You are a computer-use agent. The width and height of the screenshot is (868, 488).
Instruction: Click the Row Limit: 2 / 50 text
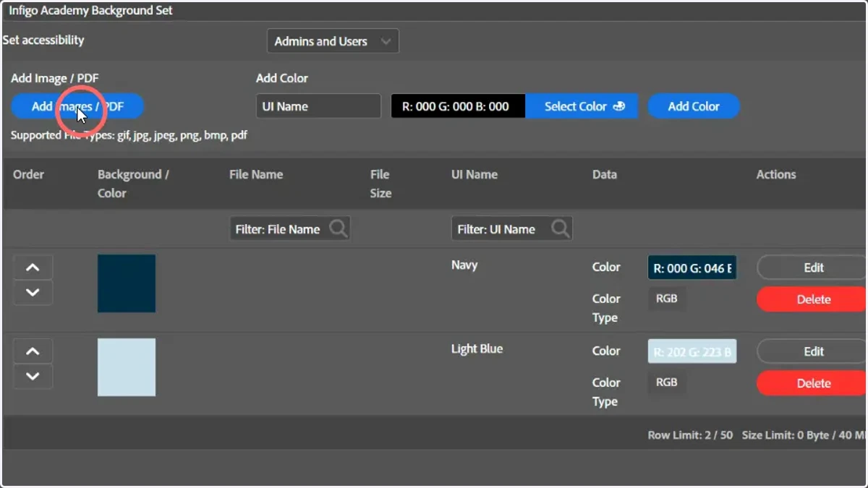[690, 435]
